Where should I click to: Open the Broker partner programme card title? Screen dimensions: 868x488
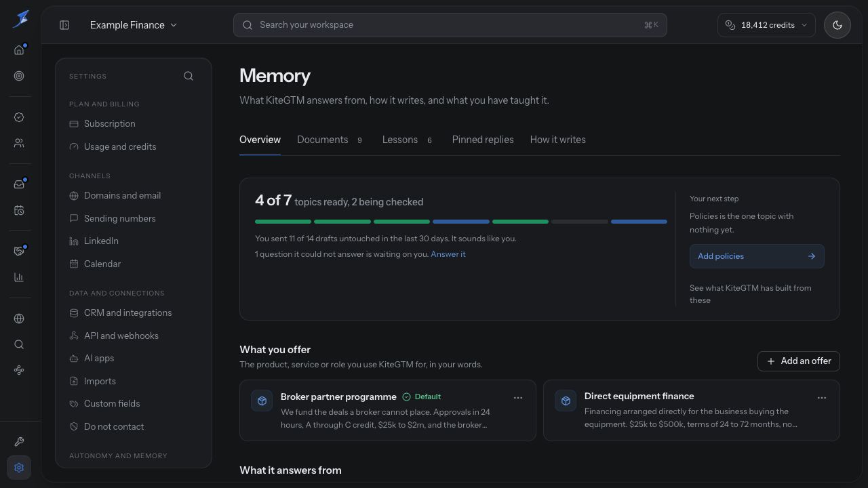338,396
